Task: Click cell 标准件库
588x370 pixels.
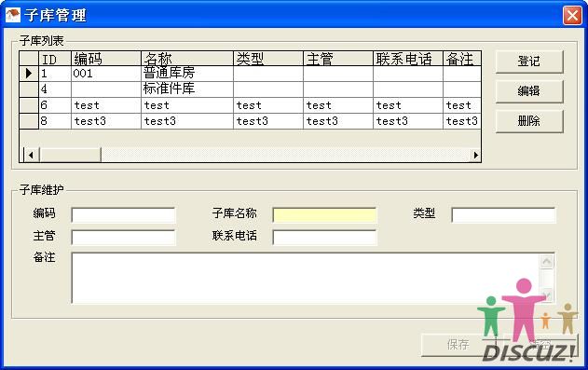Action: coord(187,89)
